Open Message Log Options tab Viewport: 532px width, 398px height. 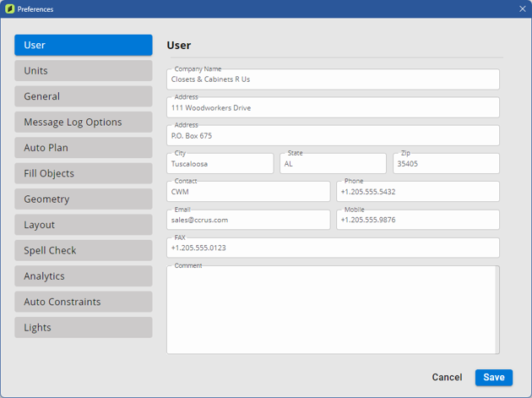84,122
